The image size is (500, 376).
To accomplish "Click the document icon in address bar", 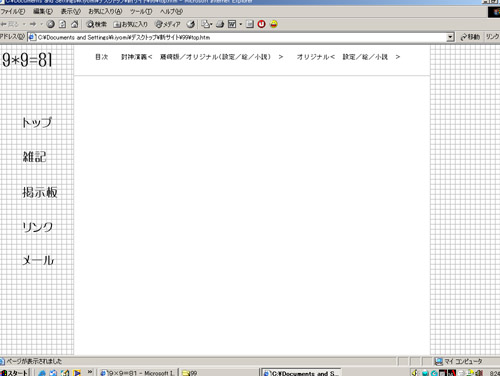I will point(32,37).
